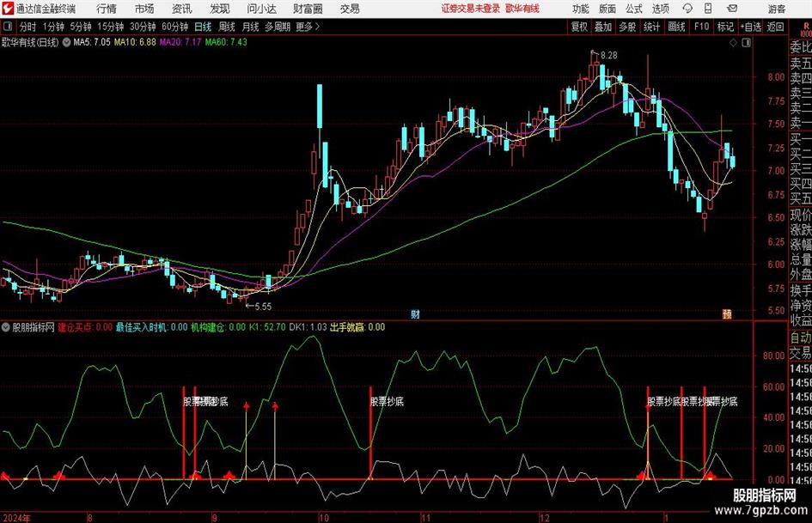The width and height of the screenshot is (812, 523).
Task: Add stock with the +自选 button
Action: tap(751, 27)
